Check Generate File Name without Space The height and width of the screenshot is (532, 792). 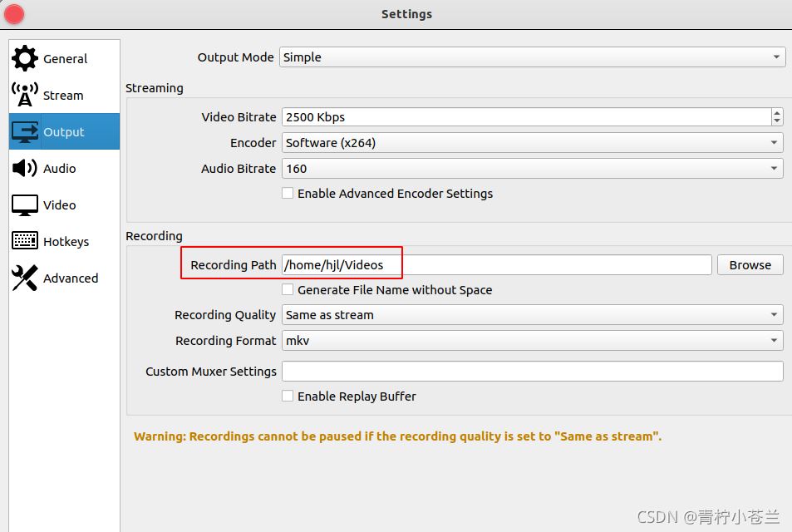[x=288, y=289]
